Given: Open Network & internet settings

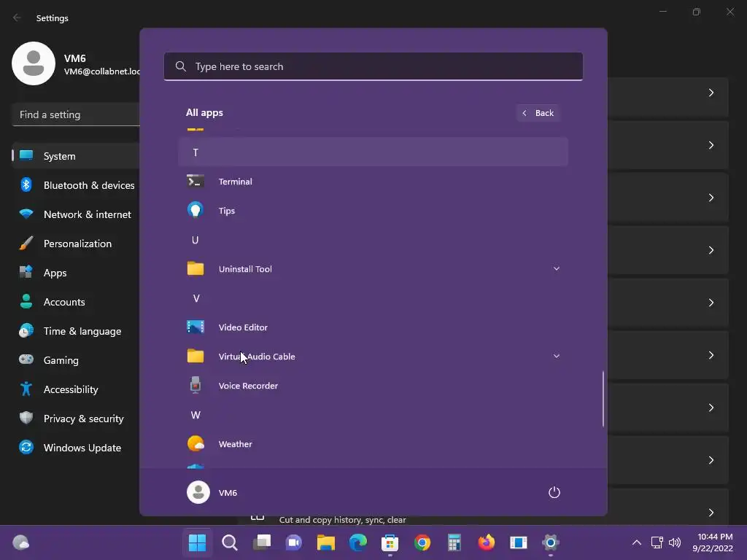Looking at the screenshot, I should [x=76, y=214].
